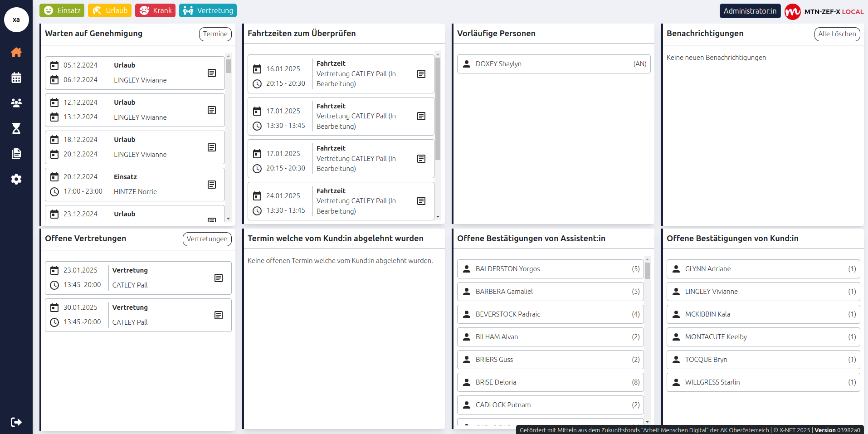The image size is (868, 434).
Task: Open Vertretungen button in Offene Vertretungen panel
Action: (207, 239)
